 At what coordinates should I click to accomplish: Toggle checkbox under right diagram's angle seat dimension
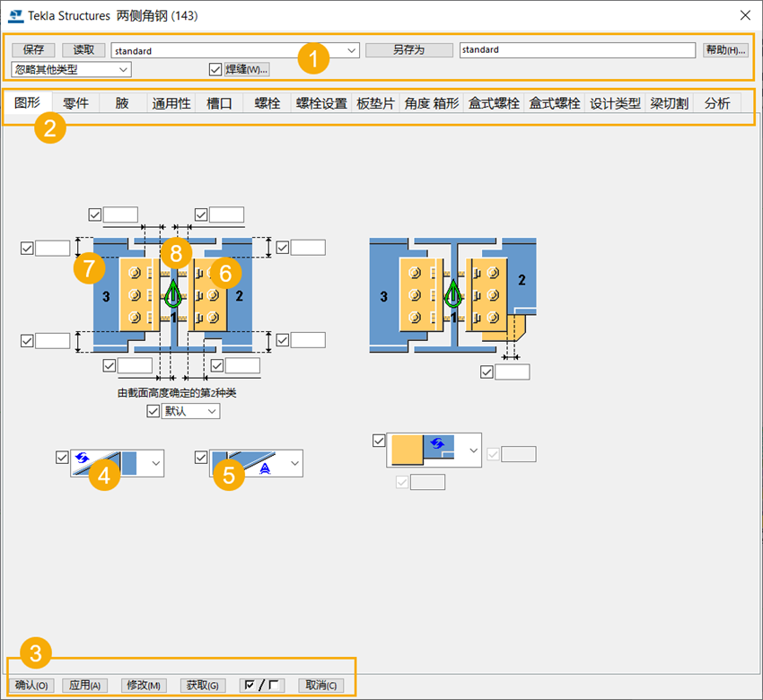[487, 372]
